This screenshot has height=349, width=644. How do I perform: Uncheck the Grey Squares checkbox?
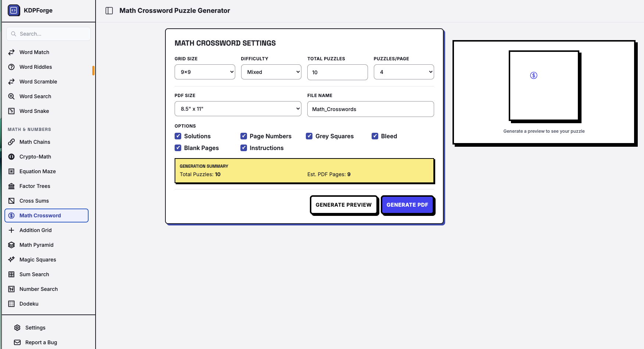click(x=309, y=136)
